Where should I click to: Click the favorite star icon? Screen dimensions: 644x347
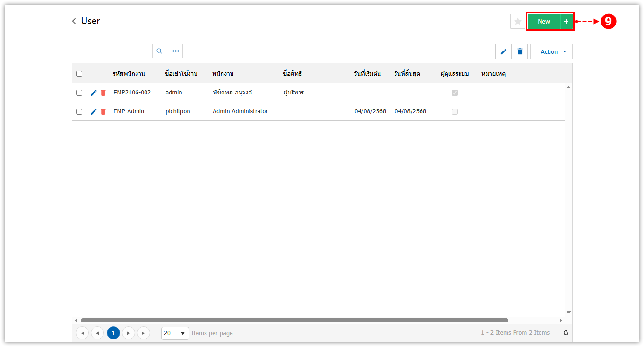click(x=517, y=22)
